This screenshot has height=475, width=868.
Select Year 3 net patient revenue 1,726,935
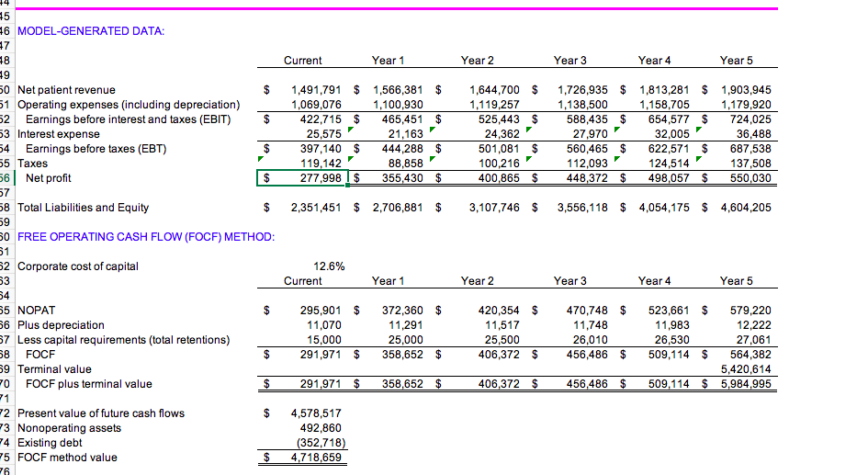[x=582, y=90]
